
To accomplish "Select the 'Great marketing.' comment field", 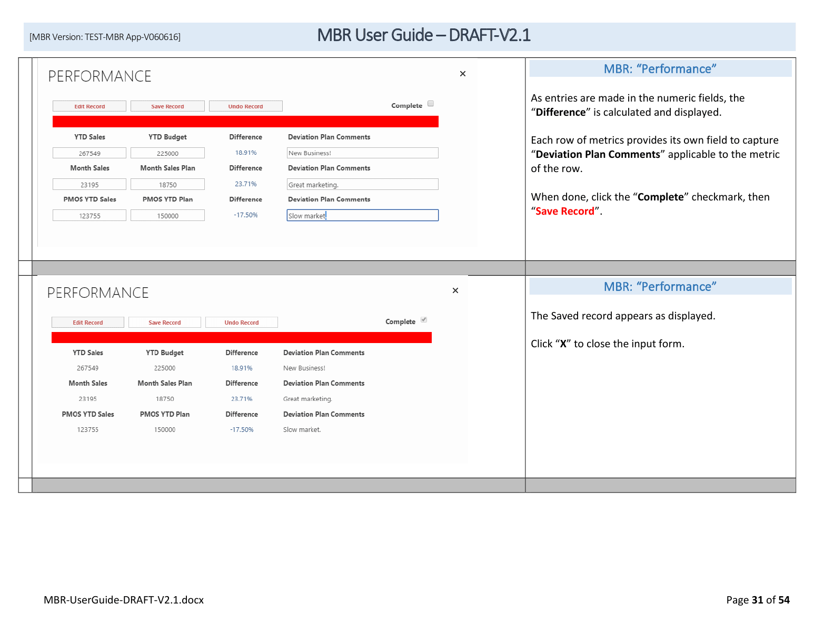I will 362,185.
